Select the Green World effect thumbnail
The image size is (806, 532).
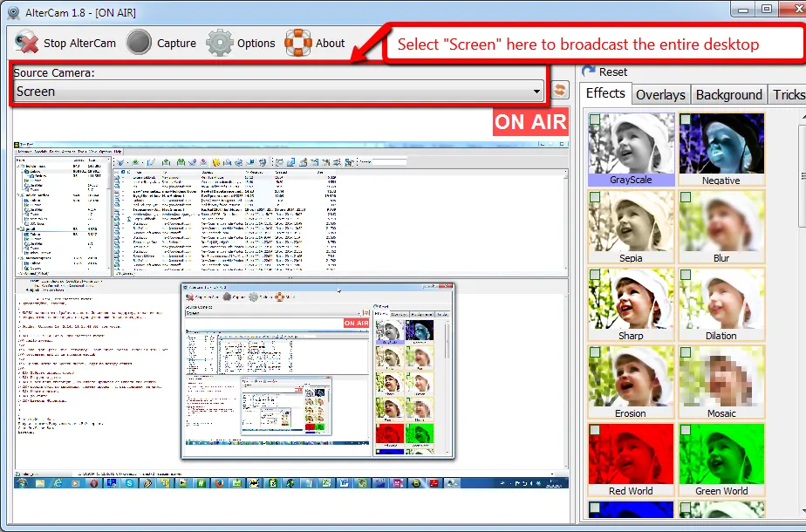721,460
